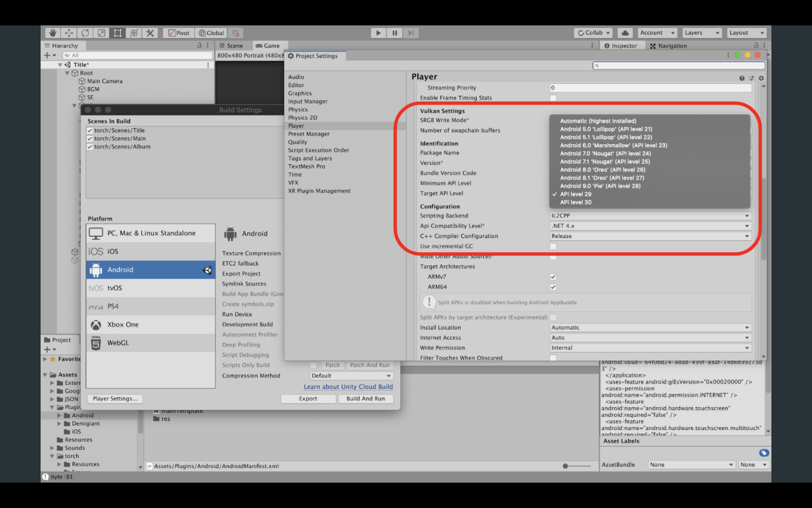812x508 pixels.
Task: Click Hierarchy add (+) button
Action: (x=47, y=55)
